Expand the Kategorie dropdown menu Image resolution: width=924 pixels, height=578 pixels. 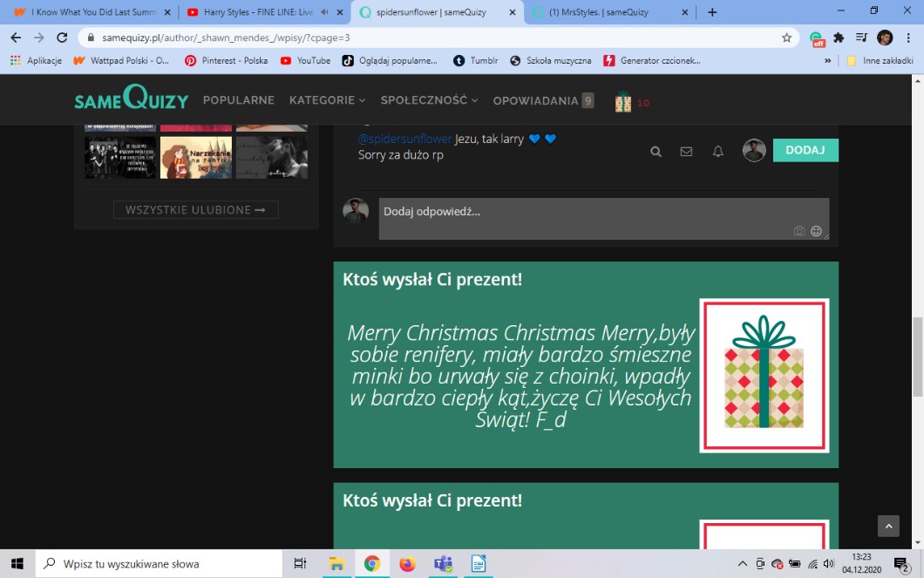click(327, 100)
